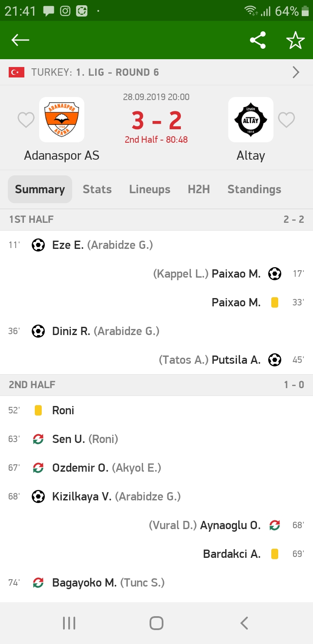Screen dimensions: 313x644
Task: Tap the back arrow in header
Action: pos(20,40)
